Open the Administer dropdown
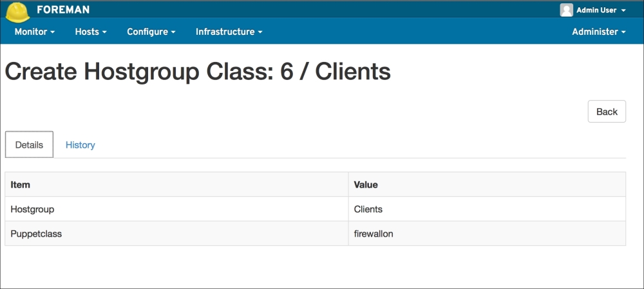 click(x=598, y=32)
